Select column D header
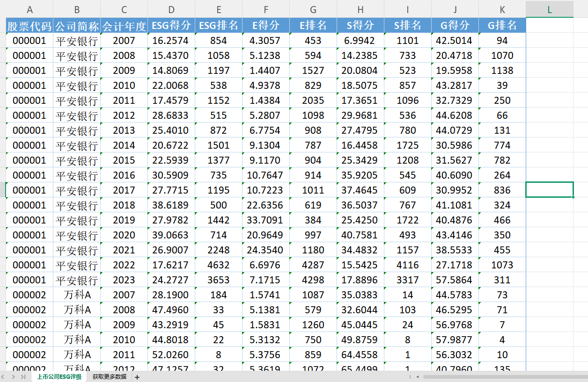The height and width of the screenshot is (382, 588). 171,9
